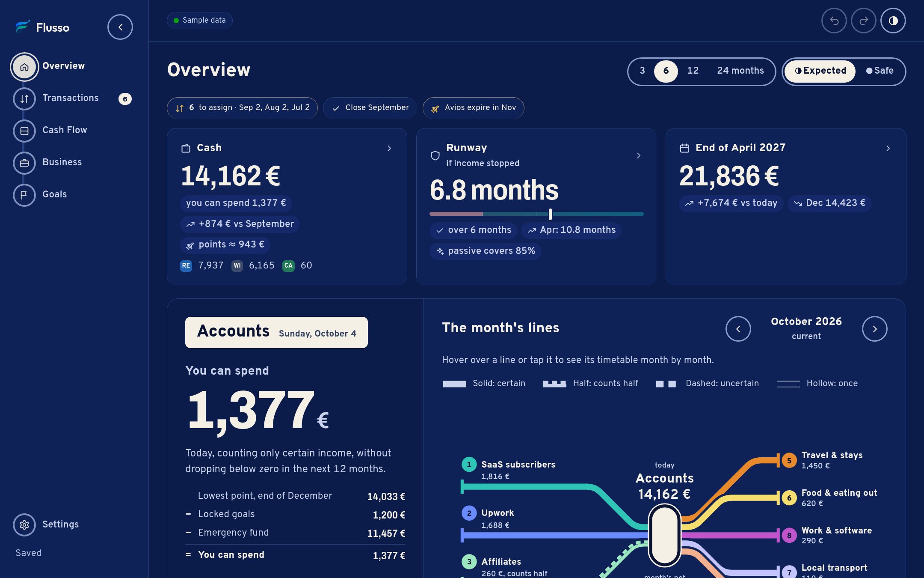The height and width of the screenshot is (578, 924).
Task: Click the WI account badge
Action: tap(237, 266)
